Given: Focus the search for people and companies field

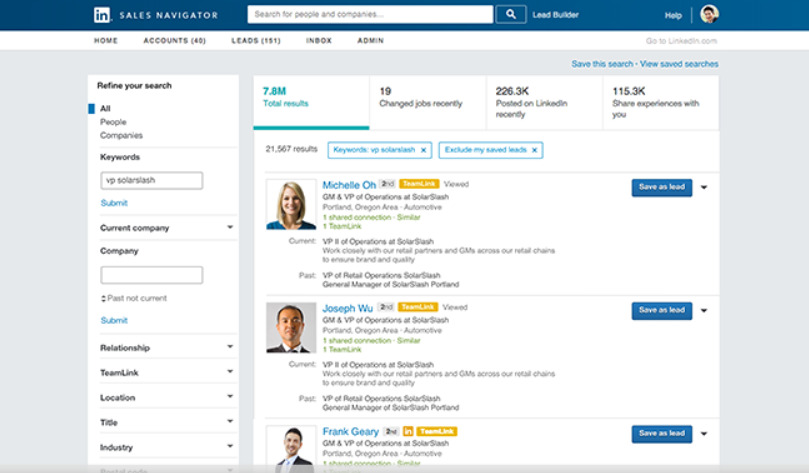Looking at the screenshot, I should pos(370,14).
